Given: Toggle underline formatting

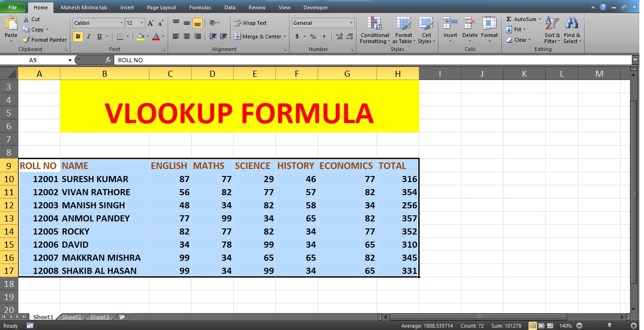Looking at the screenshot, I should point(98,37).
